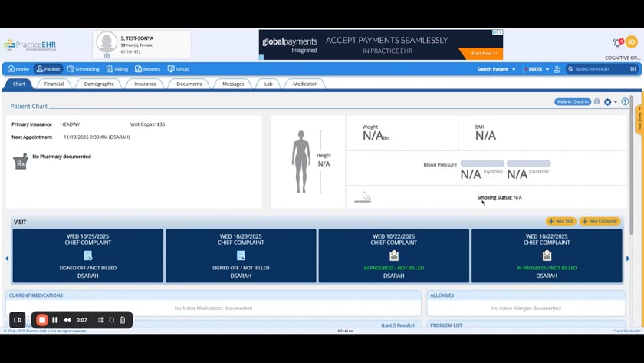Open the SD user avatar menu
The width and height of the screenshot is (644, 363).
point(631,41)
